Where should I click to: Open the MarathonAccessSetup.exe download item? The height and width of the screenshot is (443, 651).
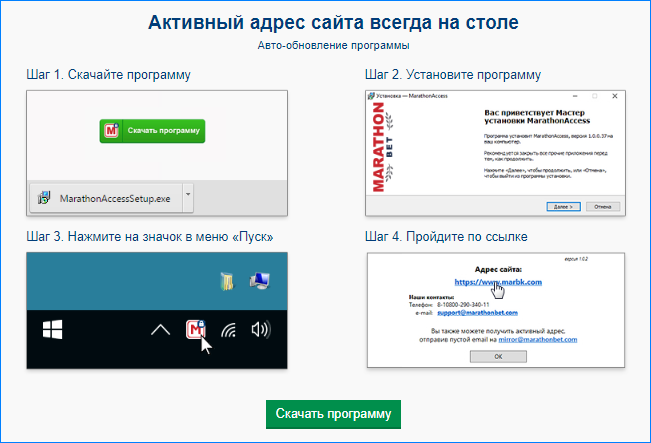[105, 198]
